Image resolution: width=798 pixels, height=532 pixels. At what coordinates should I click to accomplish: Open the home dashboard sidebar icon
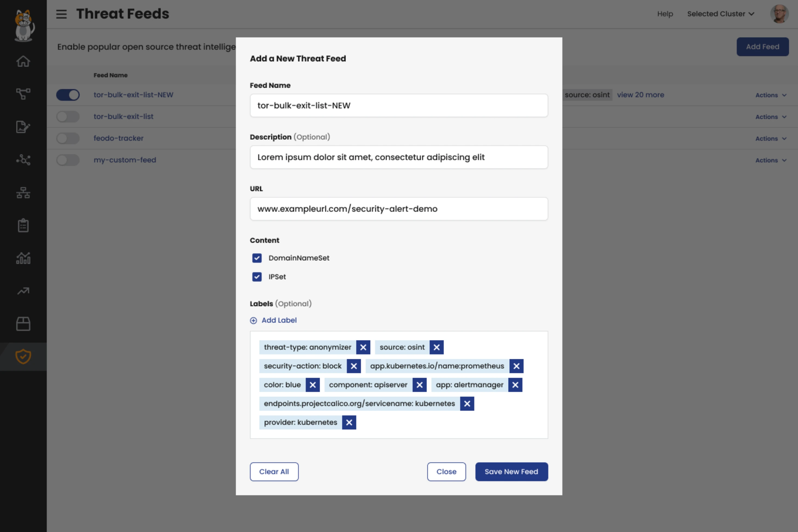[23, 61]
